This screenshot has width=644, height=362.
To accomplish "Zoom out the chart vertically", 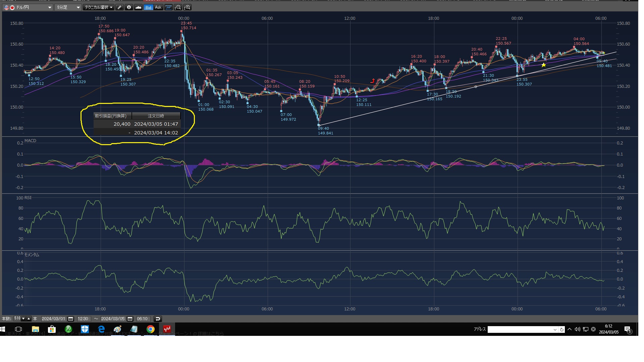I will tap(178, 7).
